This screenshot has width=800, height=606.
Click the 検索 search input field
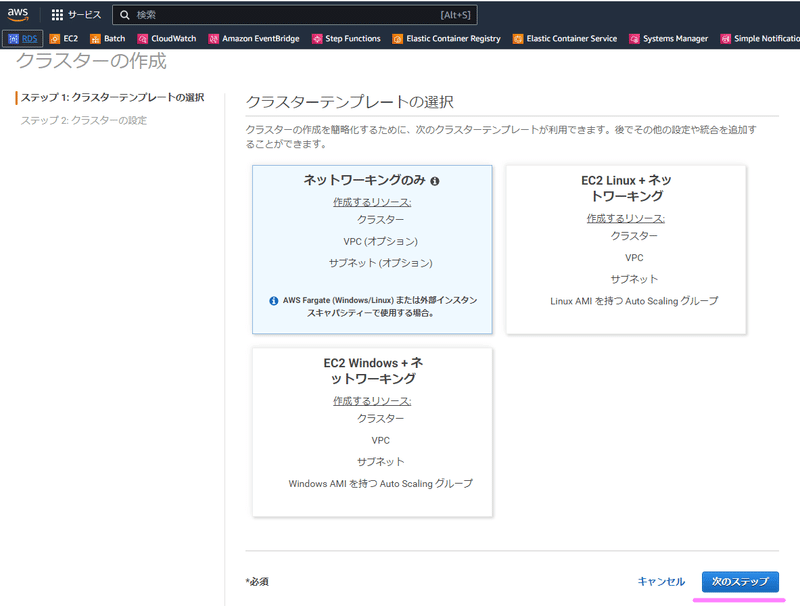[295, 15]
